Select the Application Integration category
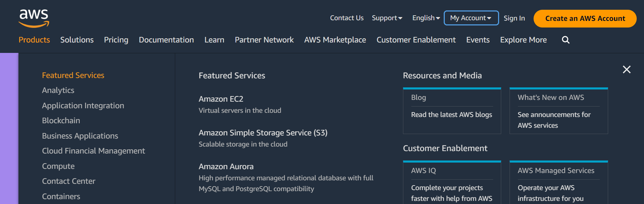644x204 pixels. pyautogui.click(x=83, y=106)
